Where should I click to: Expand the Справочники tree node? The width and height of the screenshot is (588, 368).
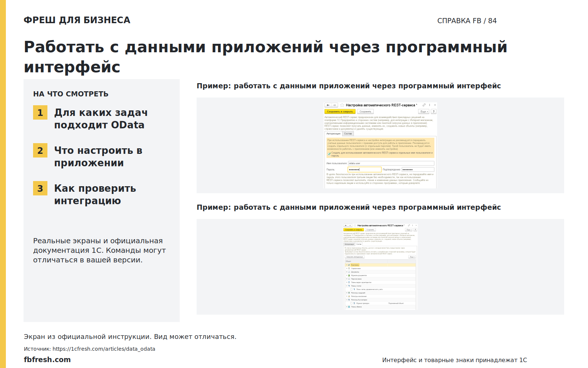coord(347,269)
